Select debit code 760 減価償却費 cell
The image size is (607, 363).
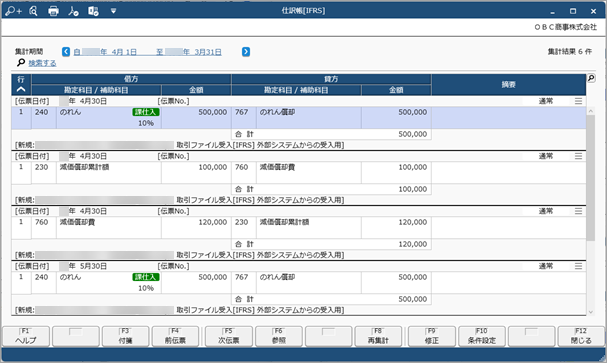[x=109, y=228]
